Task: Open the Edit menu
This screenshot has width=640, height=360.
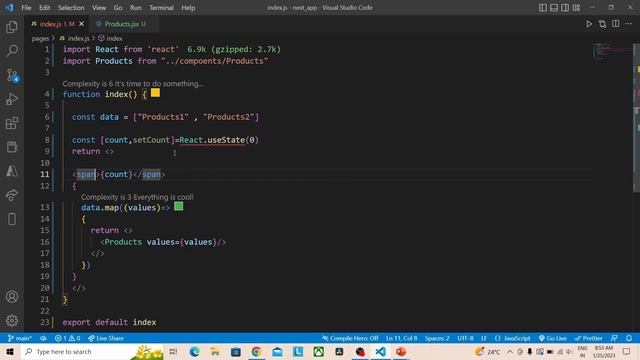Action: point(44,8)
